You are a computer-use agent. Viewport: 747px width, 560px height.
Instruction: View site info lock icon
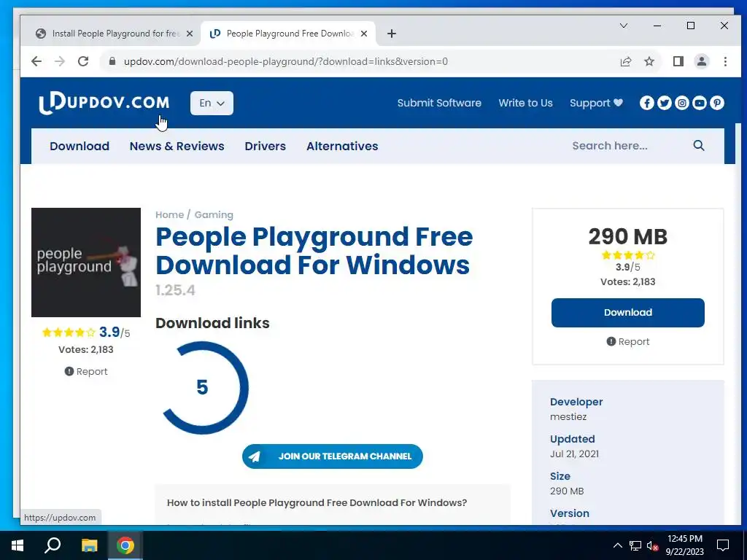pos(112,61)
